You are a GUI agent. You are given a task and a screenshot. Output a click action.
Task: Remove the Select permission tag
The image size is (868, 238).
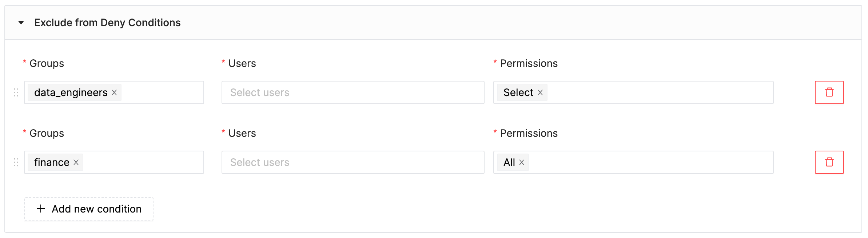click(540, 92)
